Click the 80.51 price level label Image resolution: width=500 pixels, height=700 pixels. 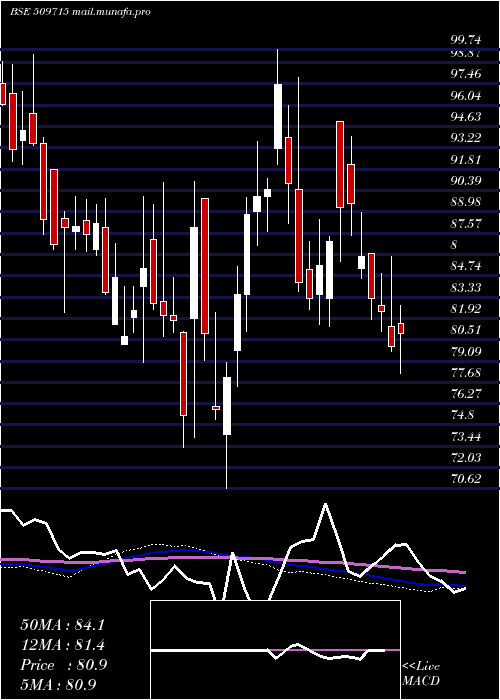pyautogui.click(x=466, y=330)
